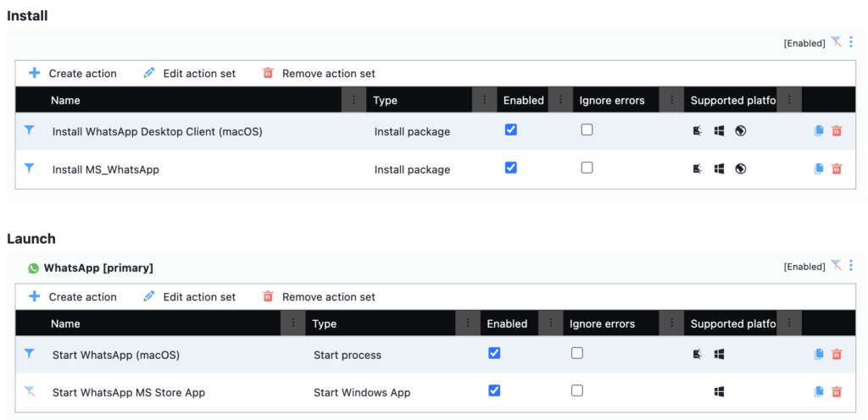Disable the Install MS_WhatsApp Enabled checkbox
The height and width of the screenshot is (420, 868).
[510, 168]
